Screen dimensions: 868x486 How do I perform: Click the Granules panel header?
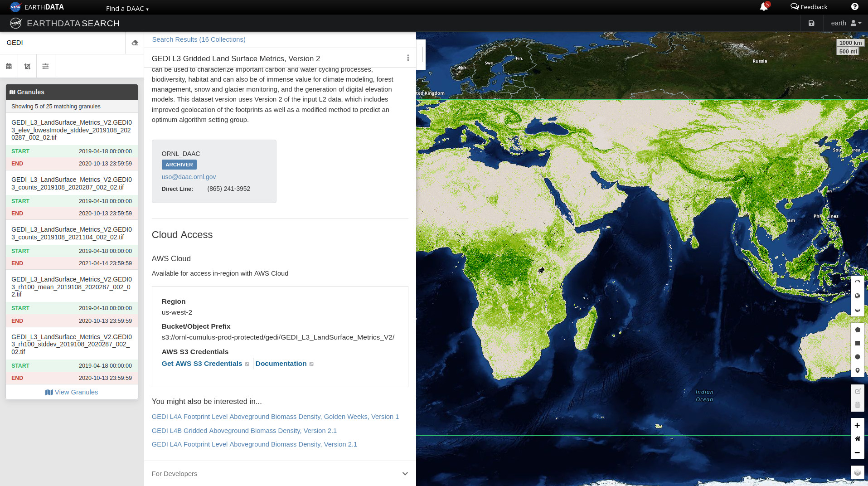(x=72, y=92)
